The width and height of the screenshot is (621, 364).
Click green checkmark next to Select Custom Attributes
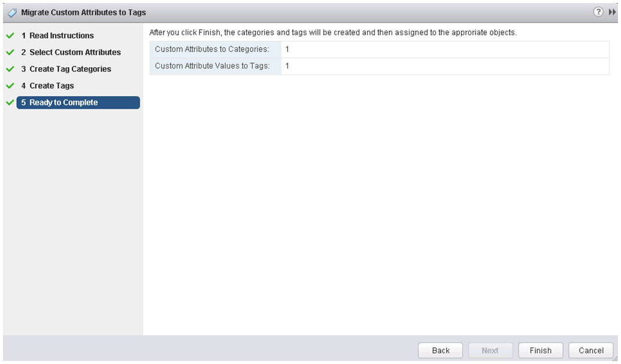click(x=10, y=52)
